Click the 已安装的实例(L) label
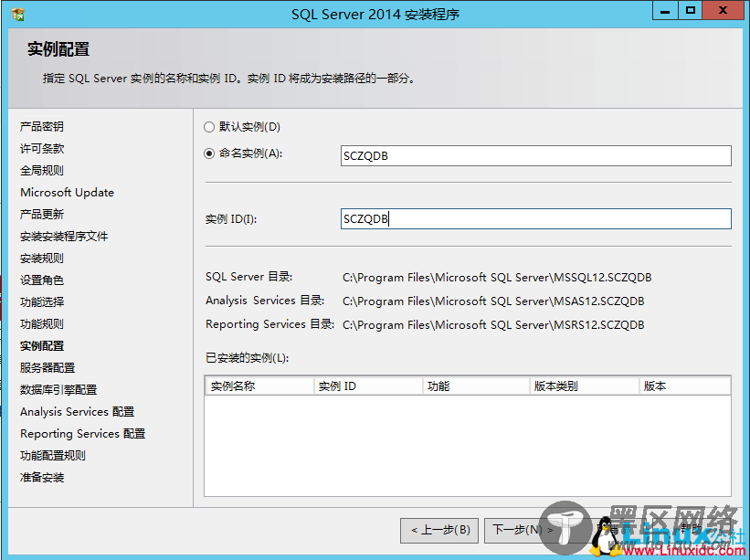The image size is (750, 560). point(248,358)
